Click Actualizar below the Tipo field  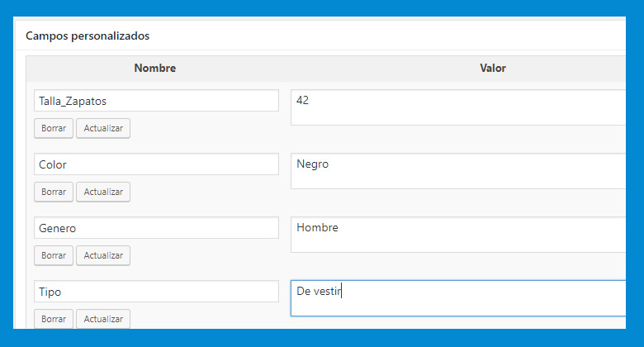[x=103, y=319]
